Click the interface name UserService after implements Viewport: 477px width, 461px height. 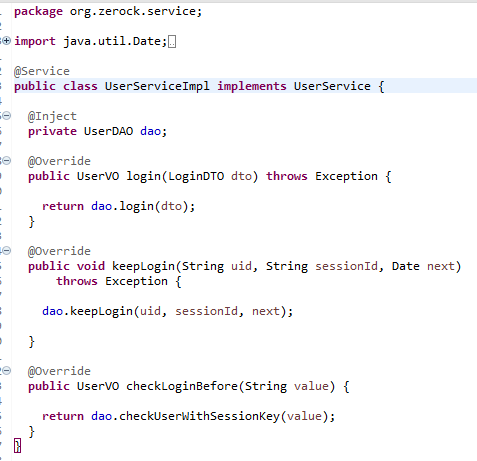pos(332,86)
